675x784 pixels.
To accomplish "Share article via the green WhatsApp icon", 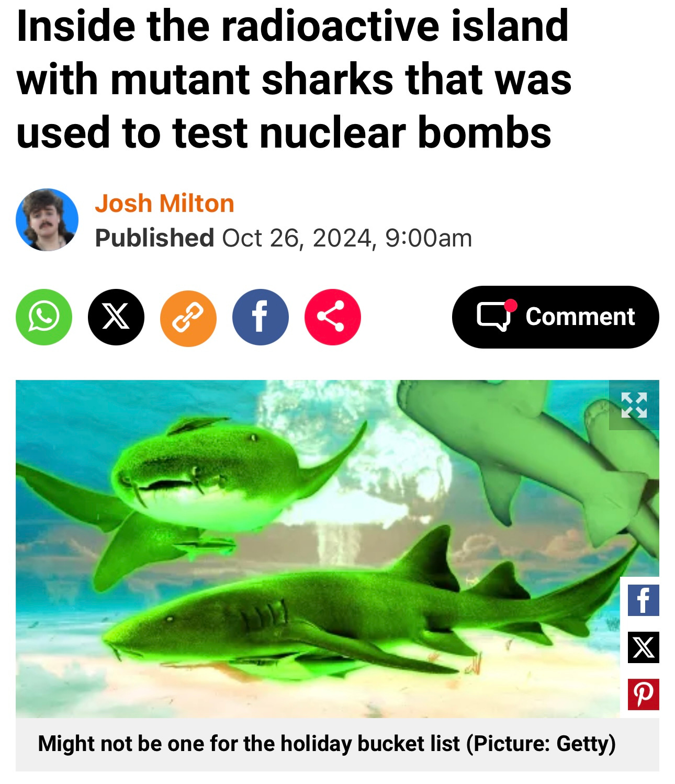I will click(x=44, y=317).
